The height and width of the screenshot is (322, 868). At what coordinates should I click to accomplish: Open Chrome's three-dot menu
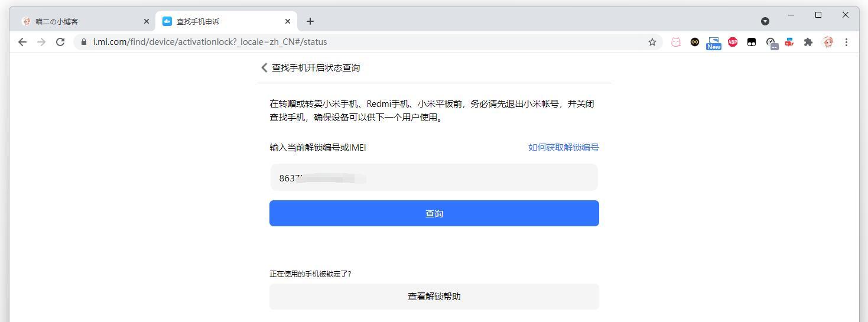coord(847,42)
